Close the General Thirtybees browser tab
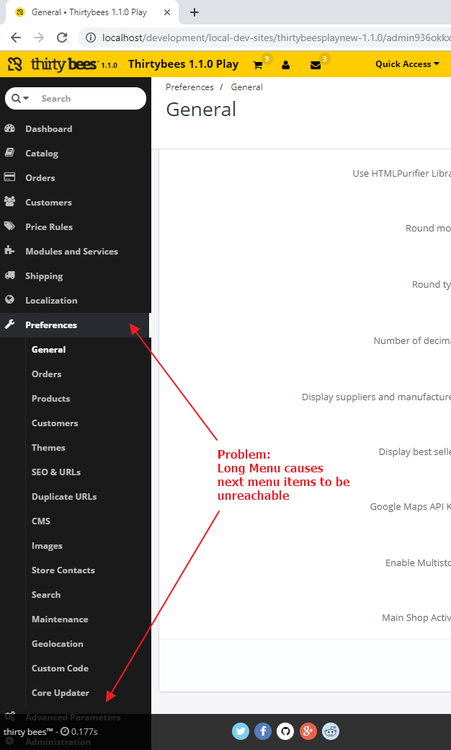 point(167,12)
